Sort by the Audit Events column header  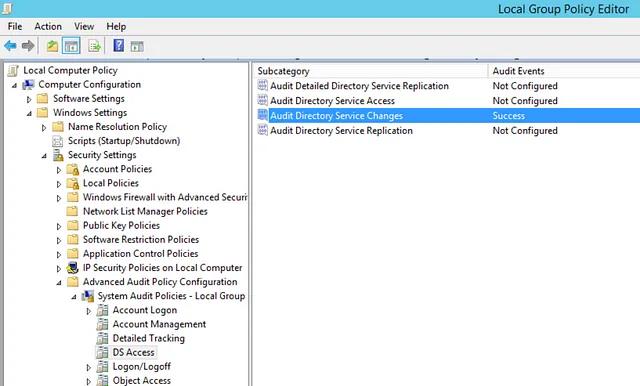pyautogui.click(x=564, y=71)
